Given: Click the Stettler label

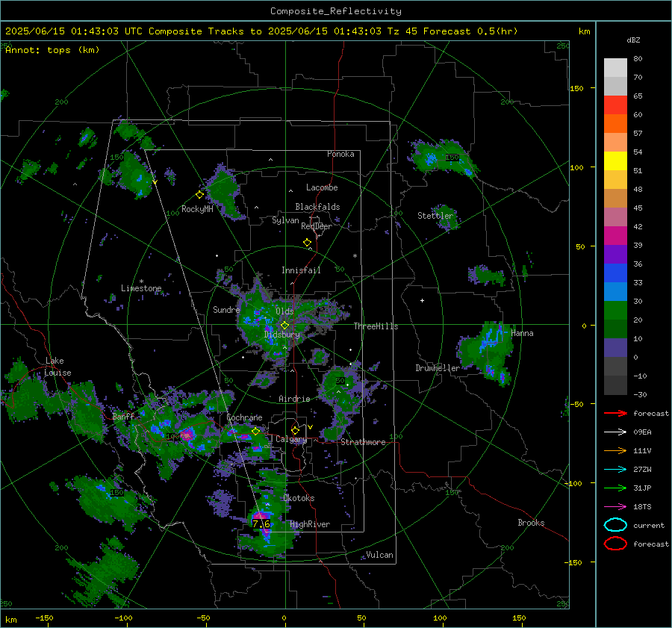Looking at the screenshot, I should pyautogui.click(x=435, y=216).
